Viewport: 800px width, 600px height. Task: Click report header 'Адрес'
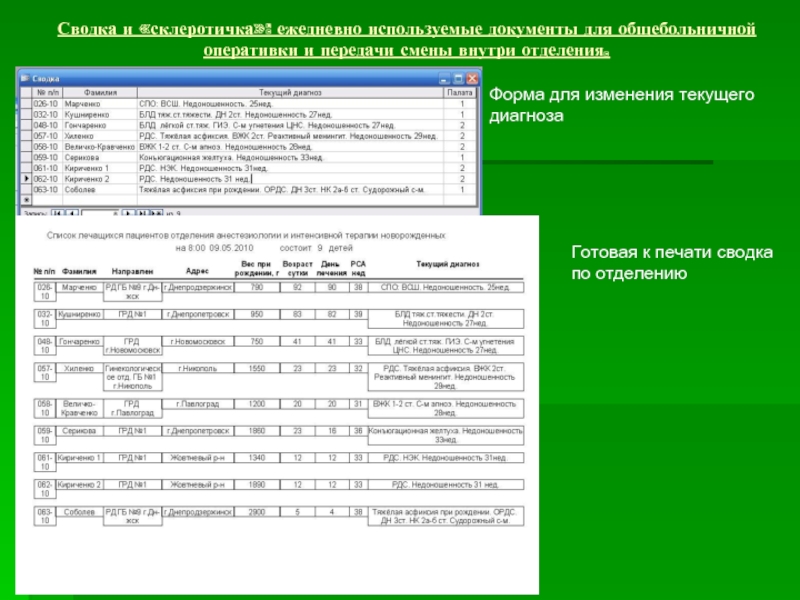point(197,271)
